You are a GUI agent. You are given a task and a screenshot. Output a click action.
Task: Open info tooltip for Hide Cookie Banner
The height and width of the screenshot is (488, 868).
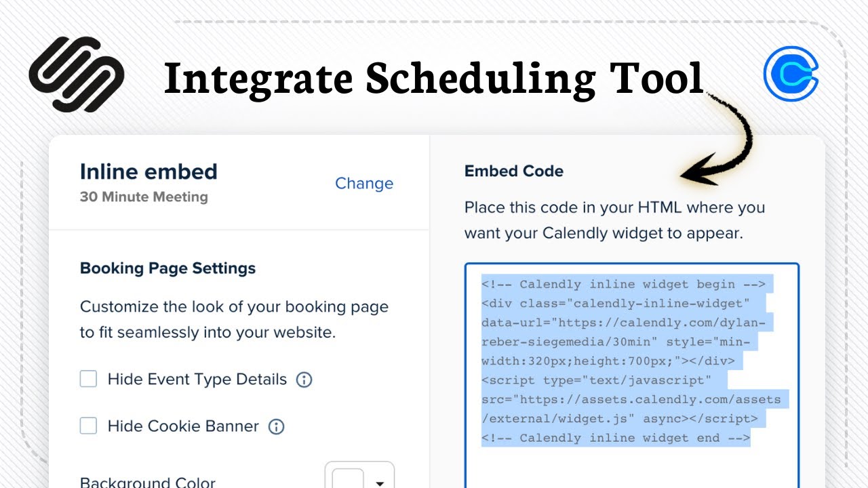click(276, 426)
